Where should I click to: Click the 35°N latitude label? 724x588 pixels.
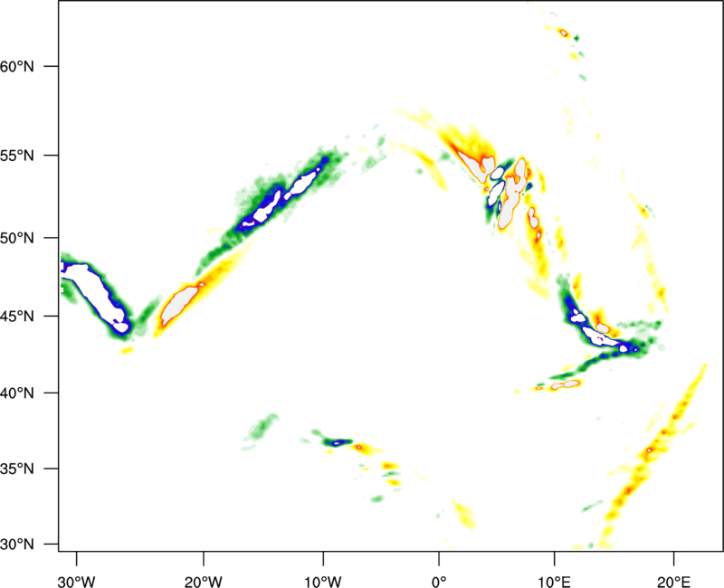(x=17, y=469)
